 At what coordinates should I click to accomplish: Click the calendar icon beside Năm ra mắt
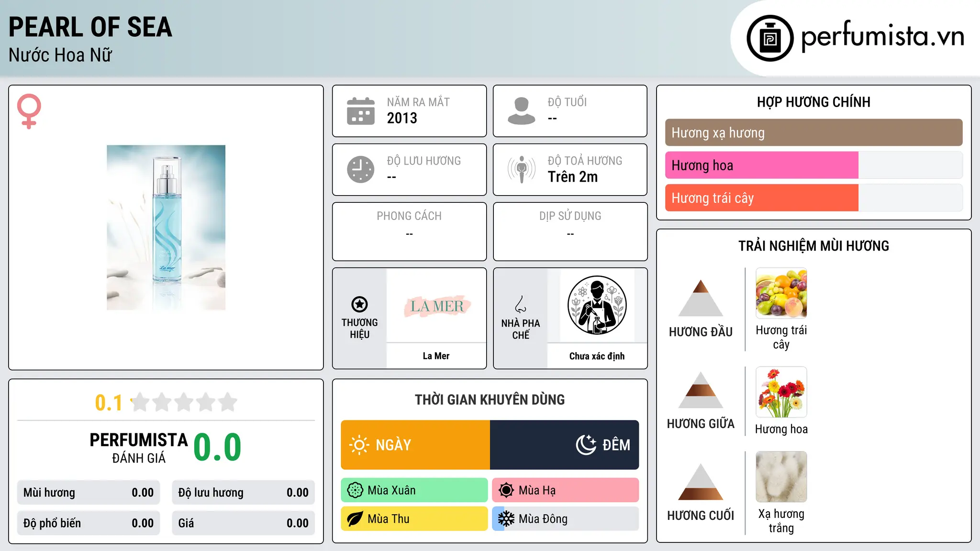(x=361, y=111)
